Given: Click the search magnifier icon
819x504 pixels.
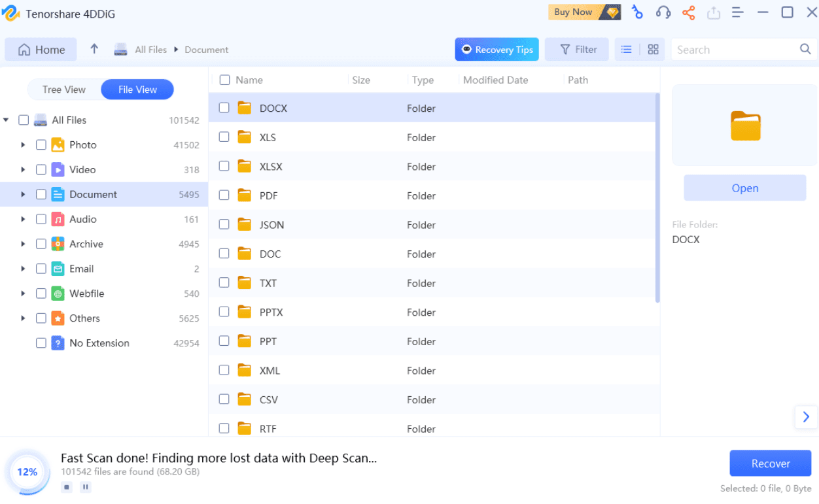Looking at the screenshot, I should point(805,49).
